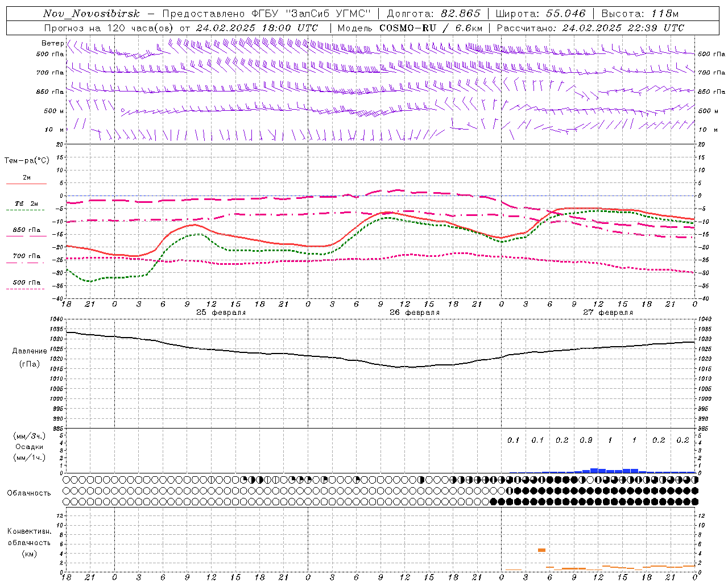728x582 pixels.
Task: Click the tallest blue precipitation bar
Action: pyautogui.click(x=594, y=470)
